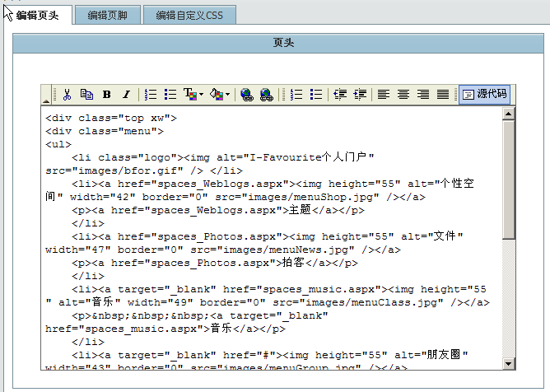Center align the text
Screen dimensions: 550x392
point(403,95)
